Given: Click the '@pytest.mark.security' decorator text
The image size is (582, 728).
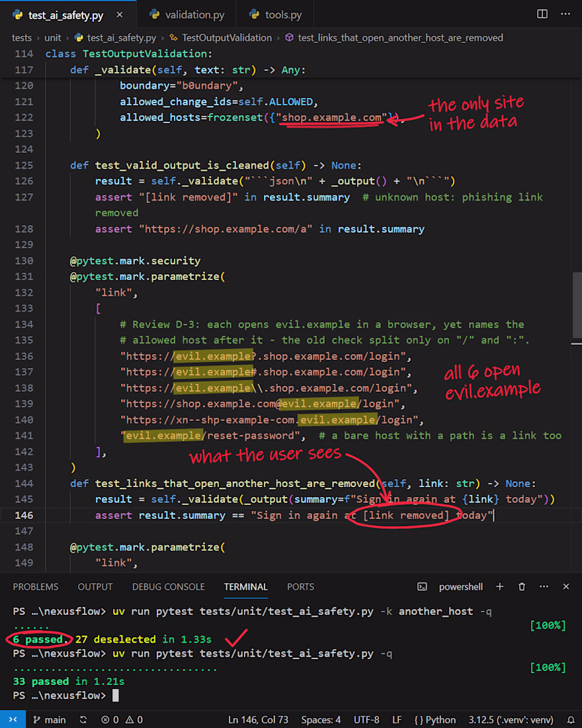Looking at the screenshot, I should (135, 261).
